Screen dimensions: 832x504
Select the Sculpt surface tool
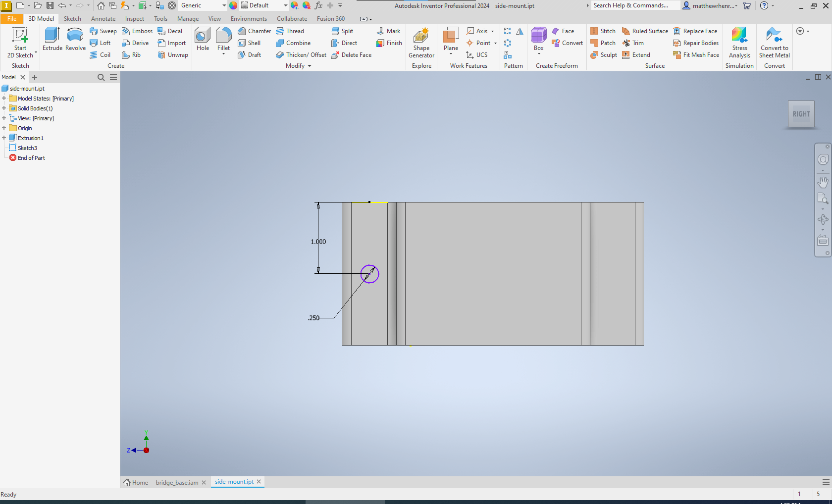[x=604, y=55]
